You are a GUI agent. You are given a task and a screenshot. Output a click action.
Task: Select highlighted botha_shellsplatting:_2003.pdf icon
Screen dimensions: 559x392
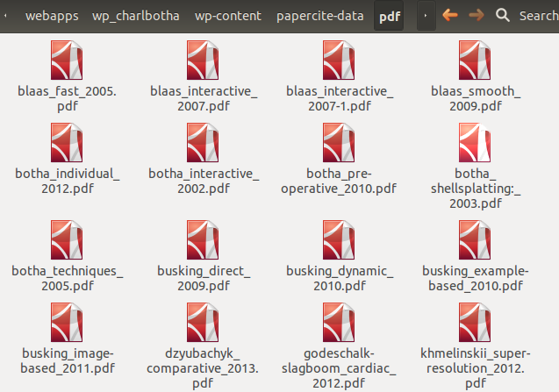pyautogui.click(x=476, y=143)
